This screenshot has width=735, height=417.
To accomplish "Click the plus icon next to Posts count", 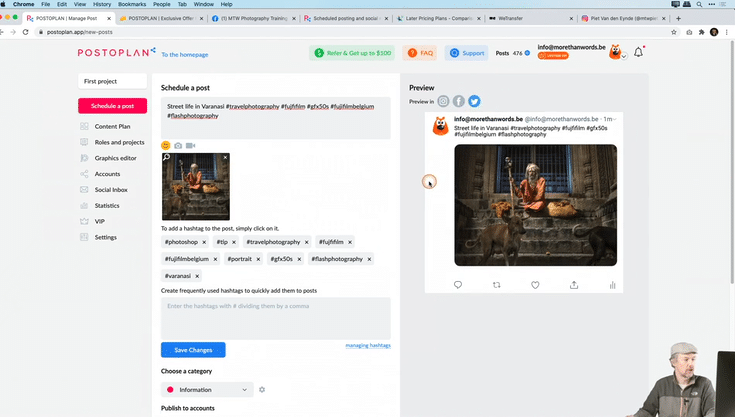I will pyautogui.click(x=527, y=53).
